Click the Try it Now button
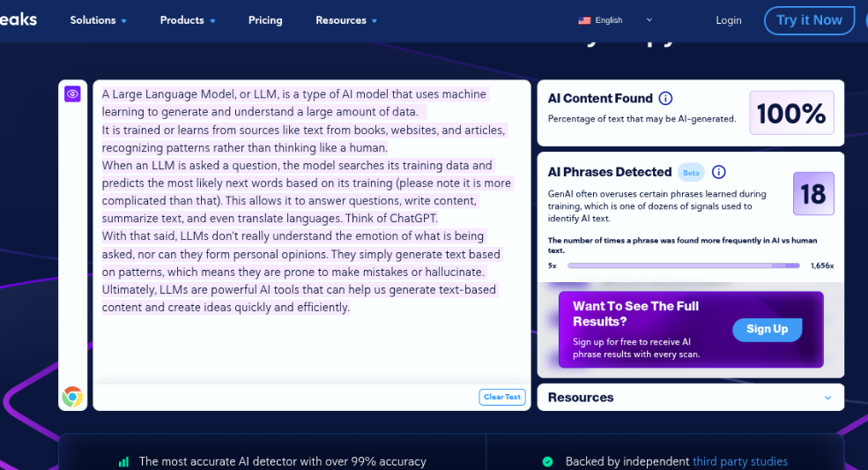The width and height of the screenshot is (868, 470). [x=809, y=20]
